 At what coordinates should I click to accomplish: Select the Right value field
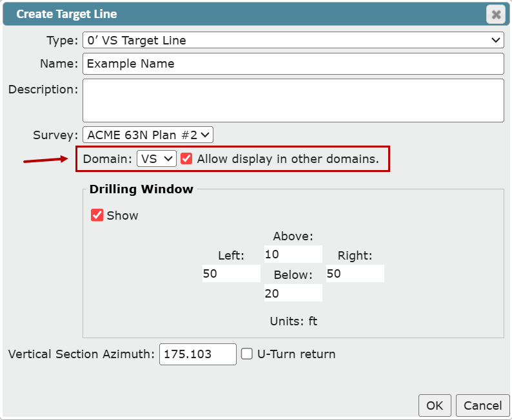[355, 273]
